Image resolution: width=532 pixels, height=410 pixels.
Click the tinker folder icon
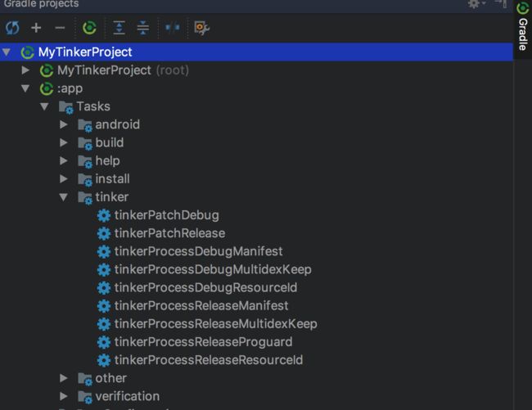click(85, 198)
